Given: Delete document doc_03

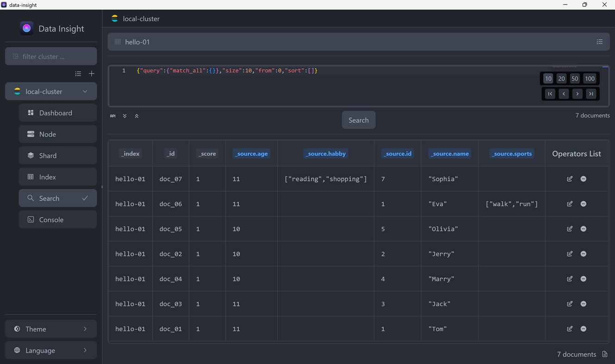Looking at the screenshot, I should pyautogui.click(x=584, y=303).
